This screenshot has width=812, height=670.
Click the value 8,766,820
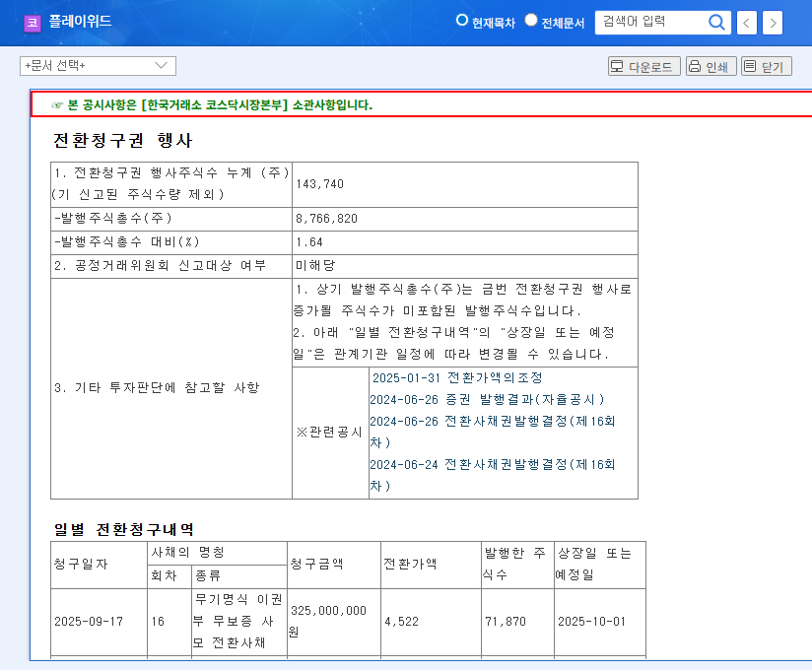(x=327, y=219)
